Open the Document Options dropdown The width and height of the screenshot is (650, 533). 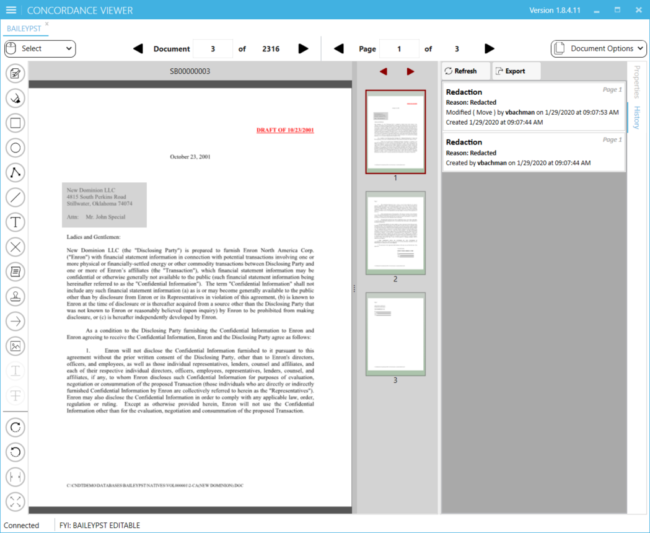coord(598,48)
